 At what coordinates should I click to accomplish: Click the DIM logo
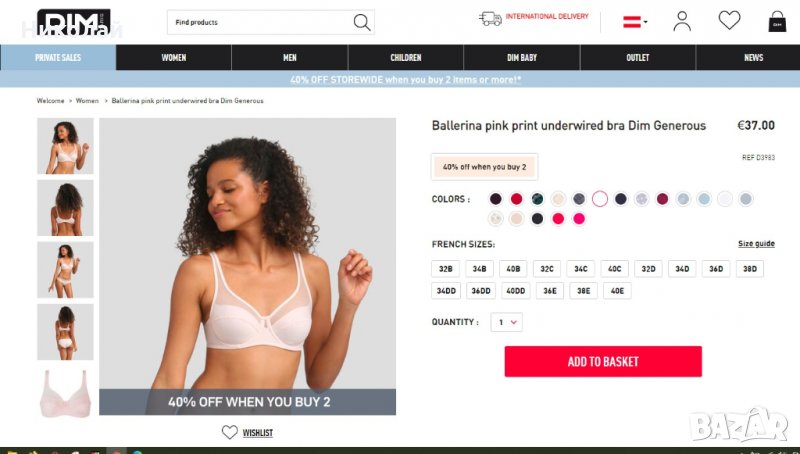tap(73, 22)
